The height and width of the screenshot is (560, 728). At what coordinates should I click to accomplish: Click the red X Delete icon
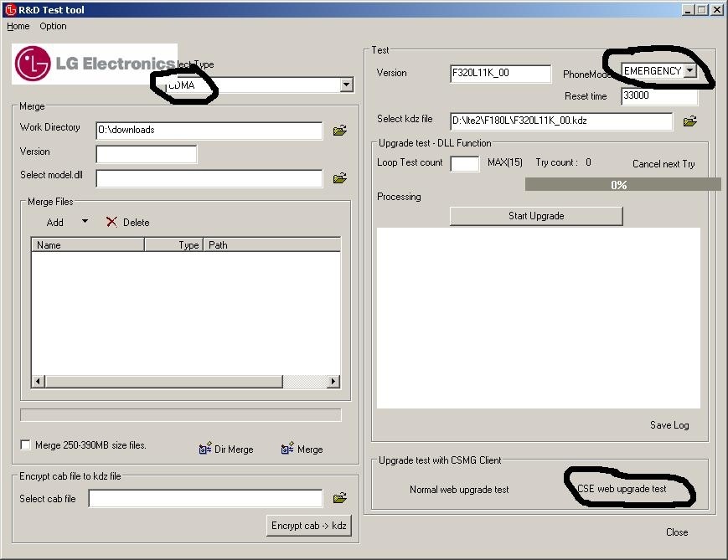(x=111, y=222)
